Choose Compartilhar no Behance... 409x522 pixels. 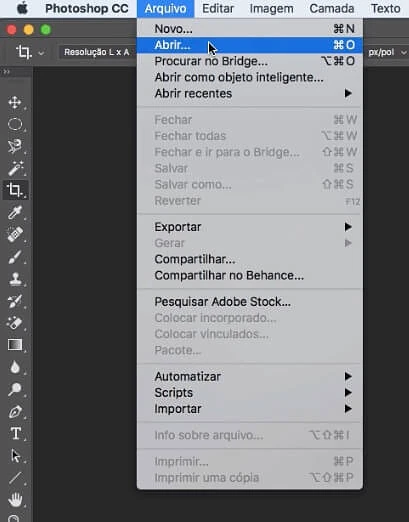pyautogui.click(x=250, y=276)
